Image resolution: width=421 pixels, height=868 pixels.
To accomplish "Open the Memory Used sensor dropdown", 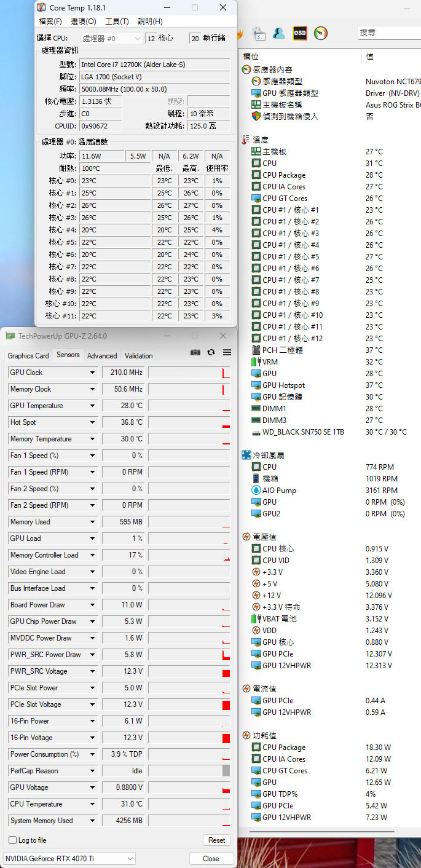I will pyautogui.click(x=92, y=522).
